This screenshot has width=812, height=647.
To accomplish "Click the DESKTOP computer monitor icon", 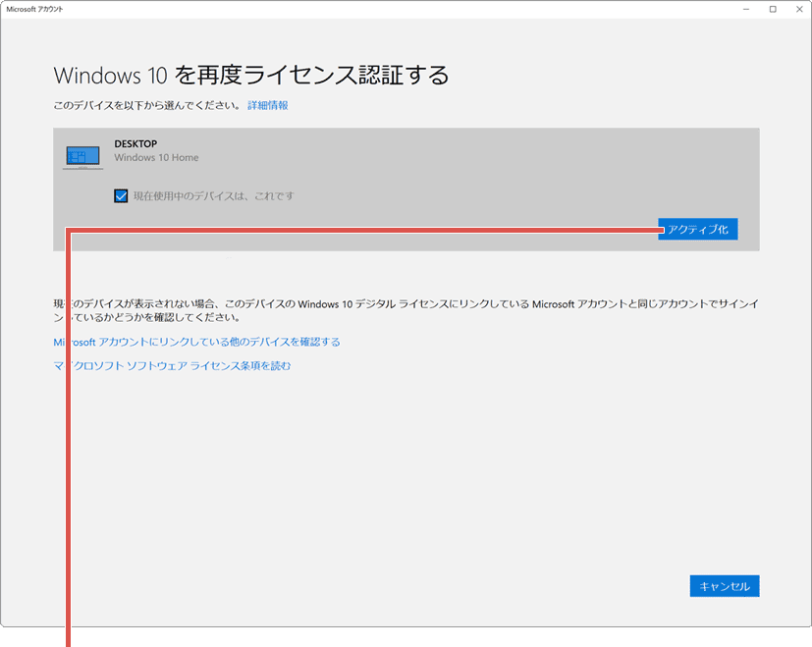I will 81,155.
